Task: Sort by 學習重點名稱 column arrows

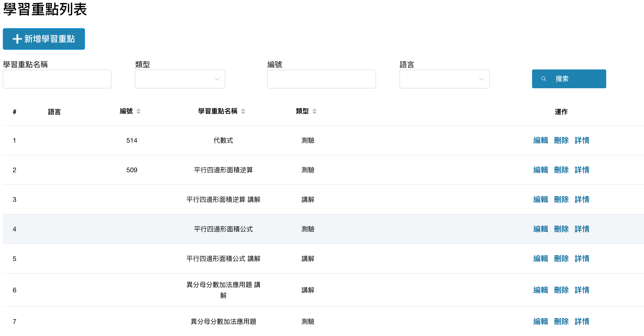Action: [243, 111]
